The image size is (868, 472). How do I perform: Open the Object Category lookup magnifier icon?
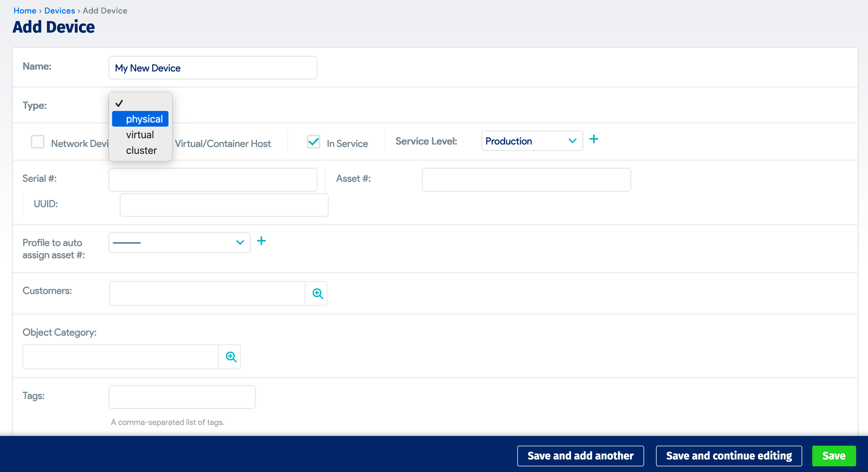click(x=231, y=357)
